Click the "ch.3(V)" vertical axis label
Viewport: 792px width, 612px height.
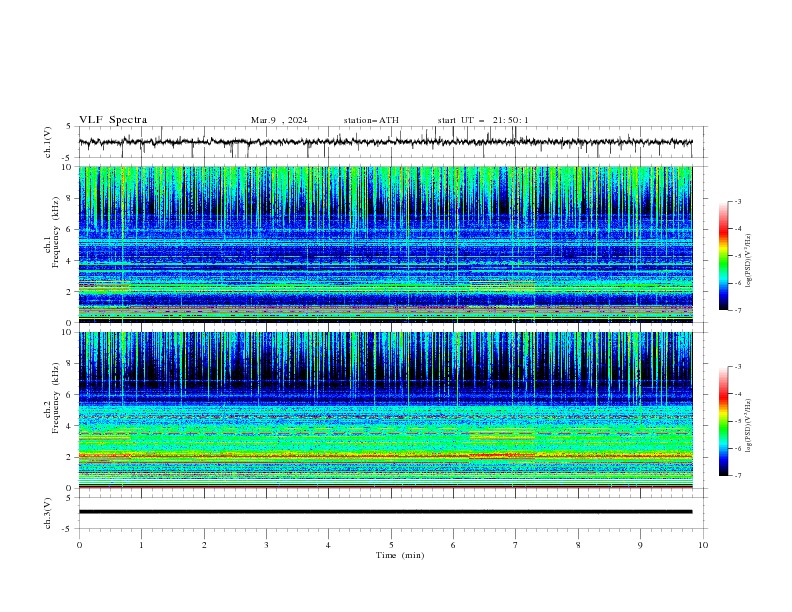(x=48, y=513)
